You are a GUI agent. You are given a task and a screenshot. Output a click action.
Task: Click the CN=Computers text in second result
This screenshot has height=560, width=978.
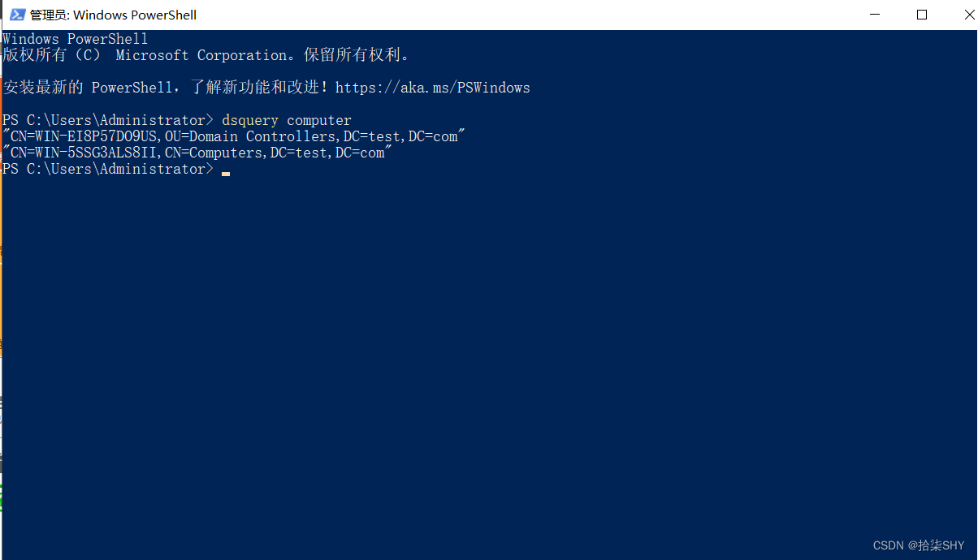point(217,153)
